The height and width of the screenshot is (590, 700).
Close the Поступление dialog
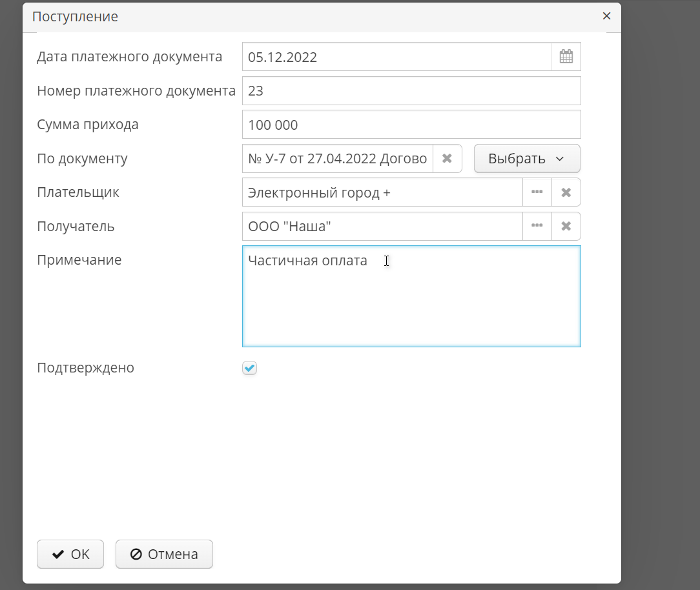click(606, 16)
